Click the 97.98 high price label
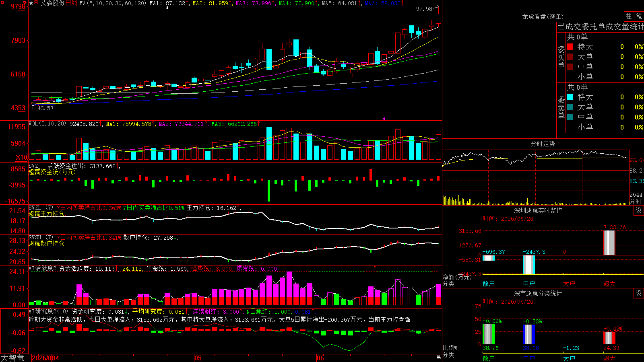This screenshot has height=362, width=644. click(x=424, y=9)
